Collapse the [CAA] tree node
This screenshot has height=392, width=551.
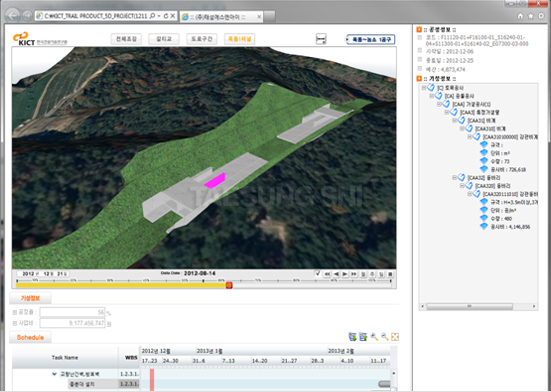point(439,104)
